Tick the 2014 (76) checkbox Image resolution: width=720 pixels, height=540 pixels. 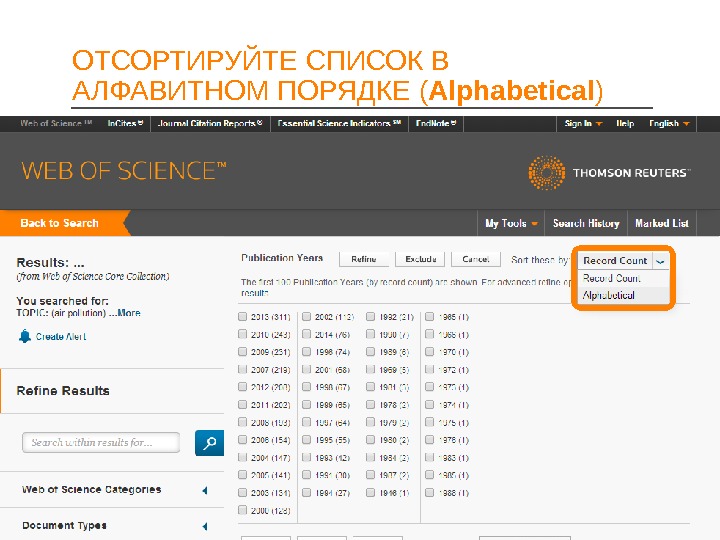tap(306, 334)
